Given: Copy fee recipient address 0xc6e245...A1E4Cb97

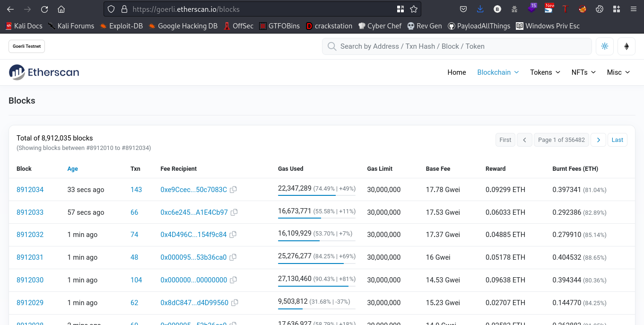Looking at the screenshot, I should (x=234, y=212).
